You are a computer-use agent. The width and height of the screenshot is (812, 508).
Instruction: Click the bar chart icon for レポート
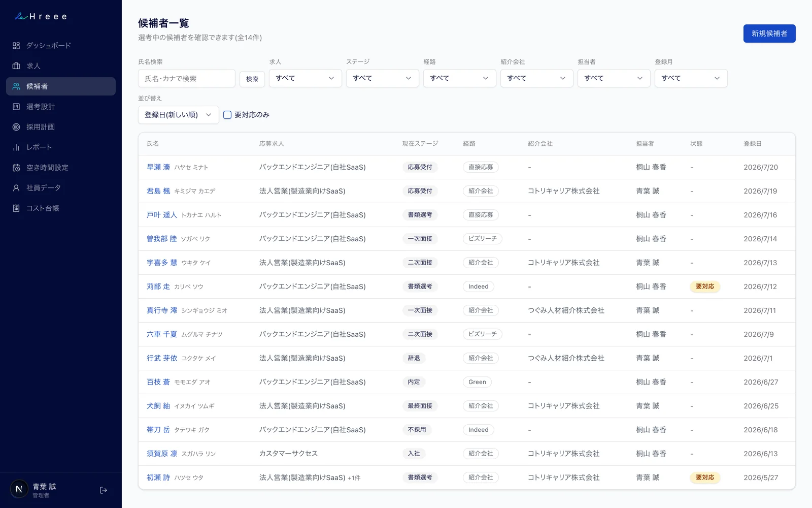(16, 147)
